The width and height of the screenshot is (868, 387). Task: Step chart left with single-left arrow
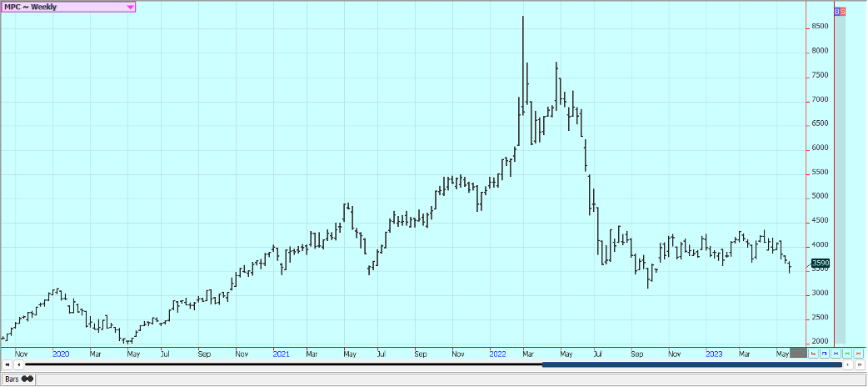(x=18, y=364)
